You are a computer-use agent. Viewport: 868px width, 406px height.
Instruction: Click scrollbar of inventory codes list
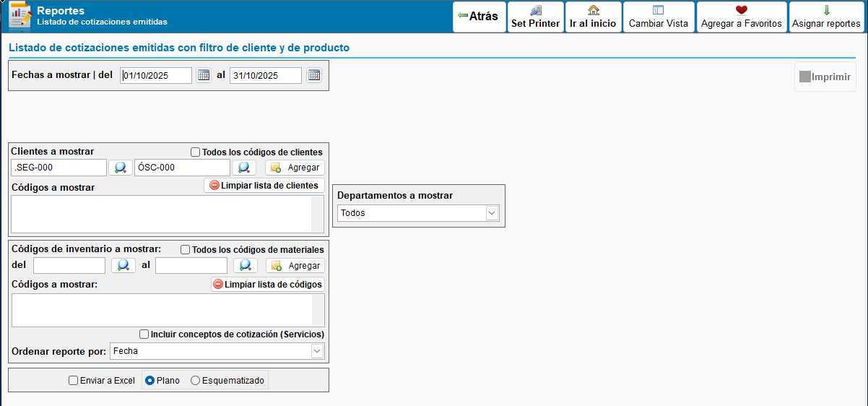[318, 311]
